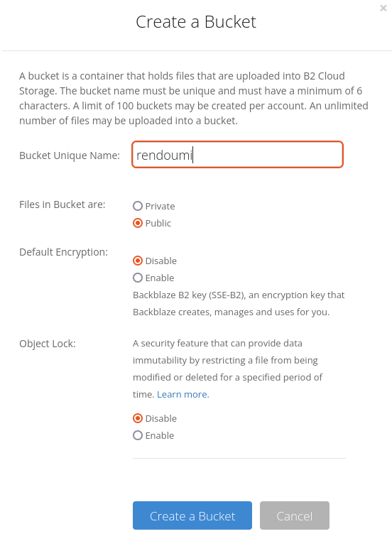Click the Object Lock label
Viewport: 392px width, 546px height.
(48, 344)
